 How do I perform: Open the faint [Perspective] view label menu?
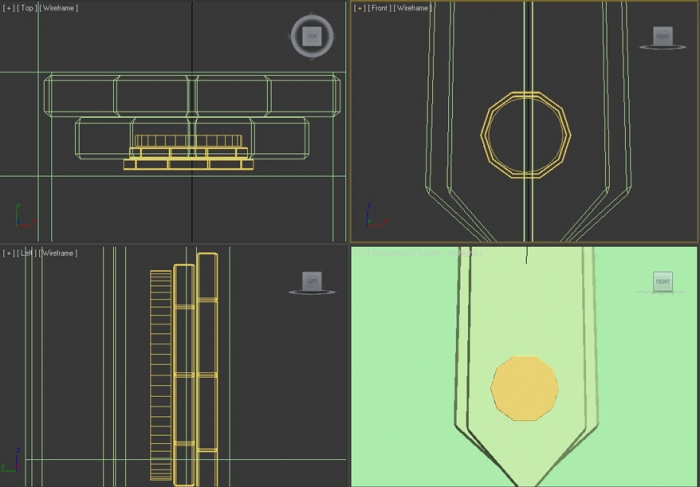pos(388,253)
